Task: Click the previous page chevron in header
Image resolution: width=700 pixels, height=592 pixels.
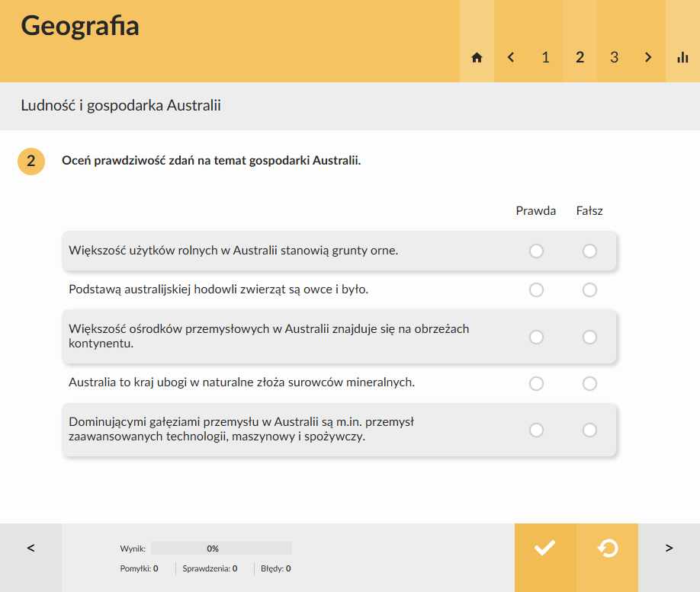Action: [x=511, y=58]
